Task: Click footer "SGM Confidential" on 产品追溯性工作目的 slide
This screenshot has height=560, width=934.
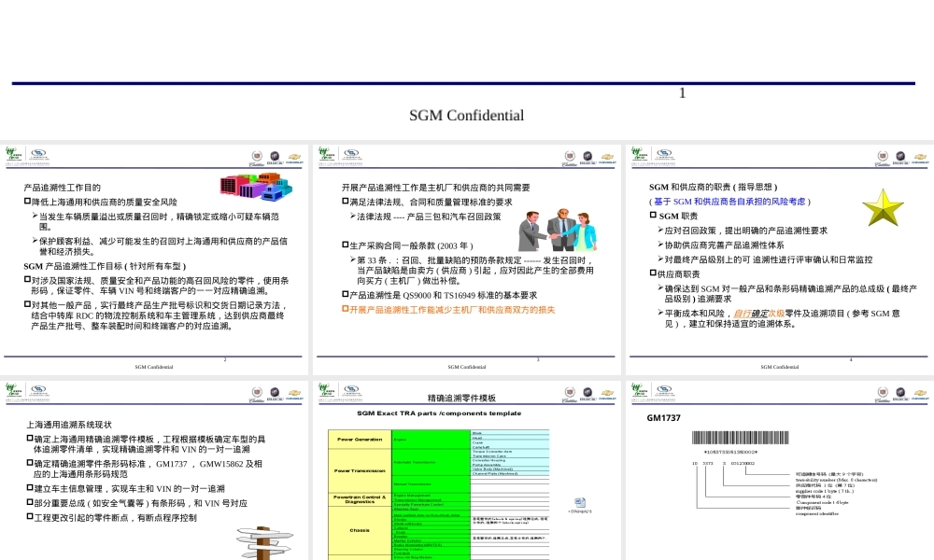Action: (154, 367)
